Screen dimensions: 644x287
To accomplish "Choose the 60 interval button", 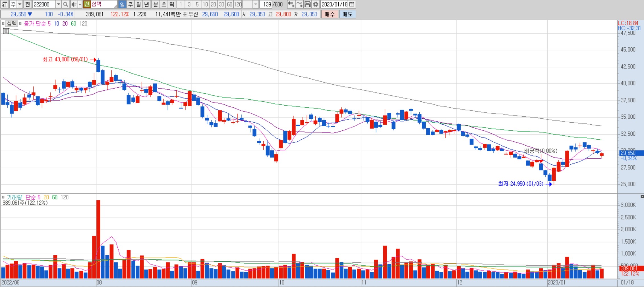I will coord(230,4).
